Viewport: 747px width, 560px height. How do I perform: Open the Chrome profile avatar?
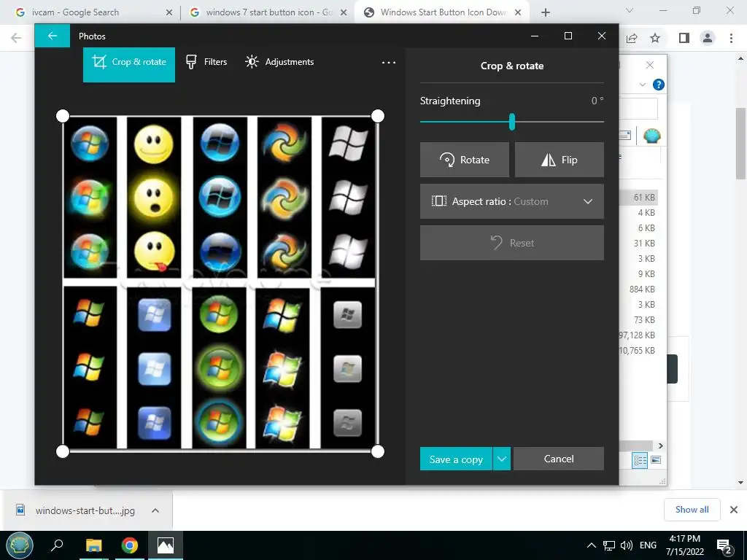(x=708, y=38)
